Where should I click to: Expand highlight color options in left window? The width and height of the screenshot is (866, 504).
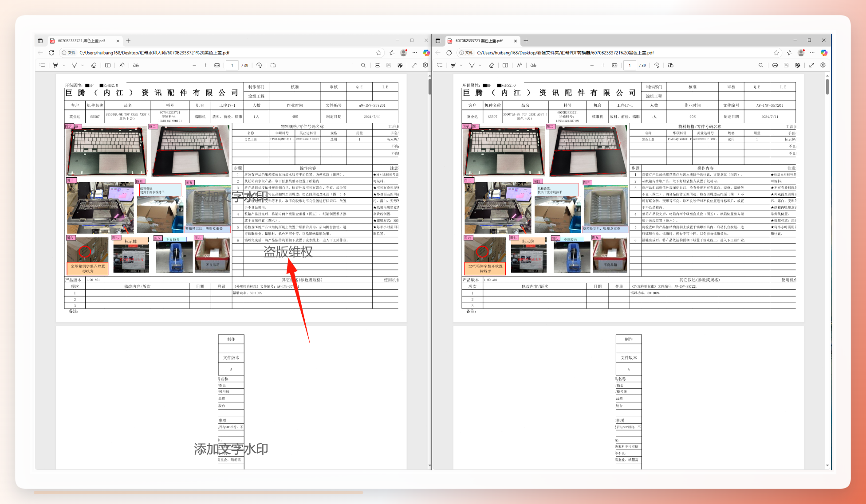point(63,65)
